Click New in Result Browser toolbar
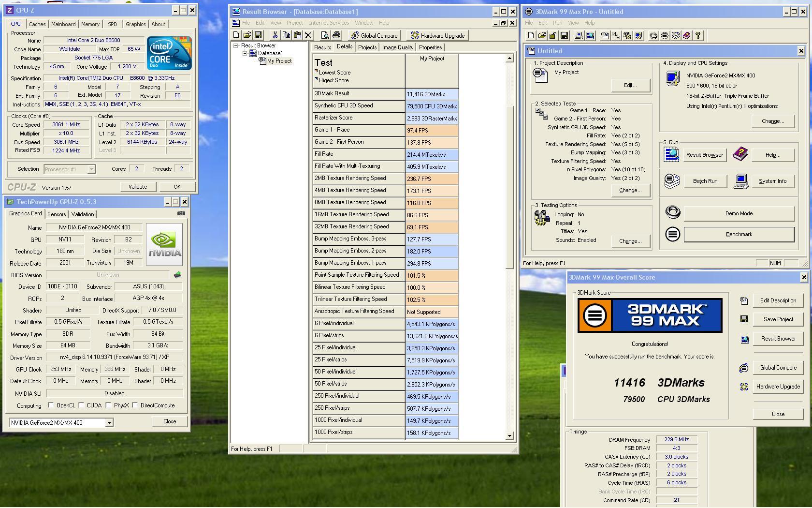812x508 pixels. click(236, 35)
